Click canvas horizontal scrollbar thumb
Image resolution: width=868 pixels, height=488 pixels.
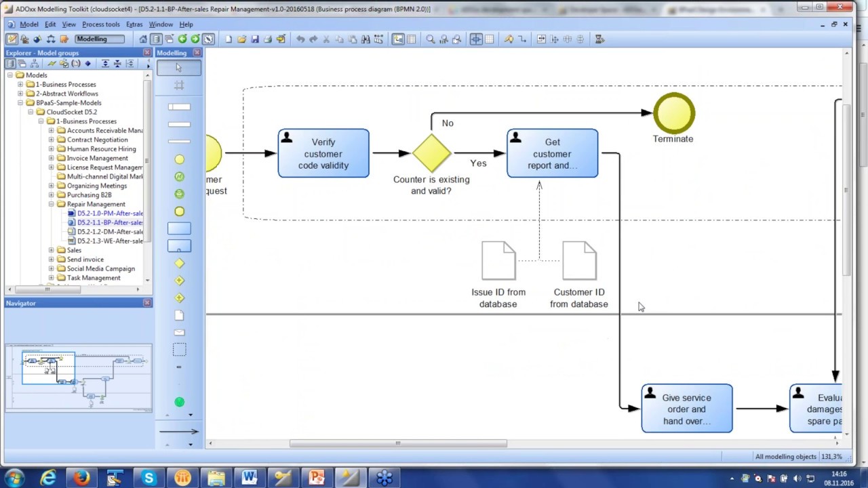pos(398,443)
